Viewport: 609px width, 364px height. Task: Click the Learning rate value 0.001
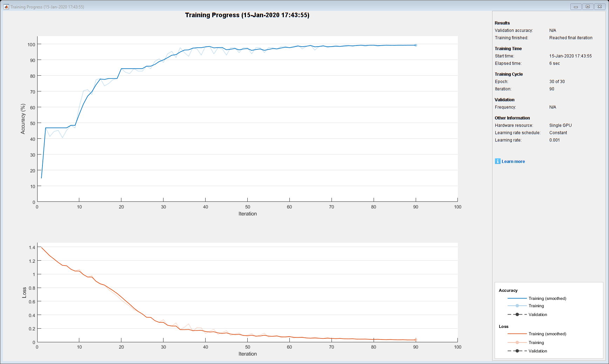point(555,140)
